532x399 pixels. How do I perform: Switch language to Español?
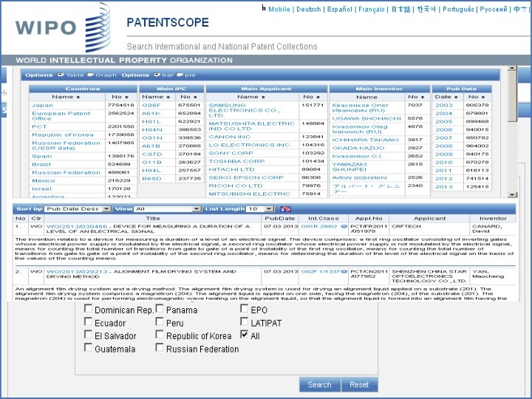(x=340, y=10)
